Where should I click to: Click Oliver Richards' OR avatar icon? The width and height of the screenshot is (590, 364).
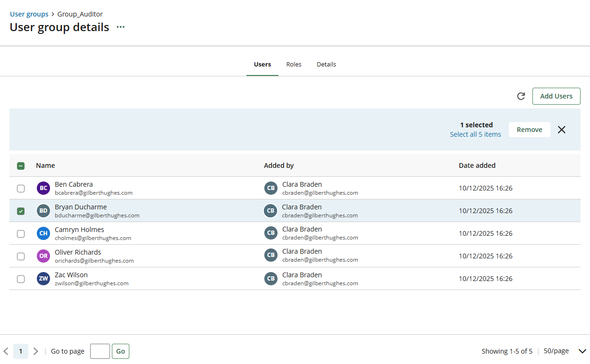point(43,256)
